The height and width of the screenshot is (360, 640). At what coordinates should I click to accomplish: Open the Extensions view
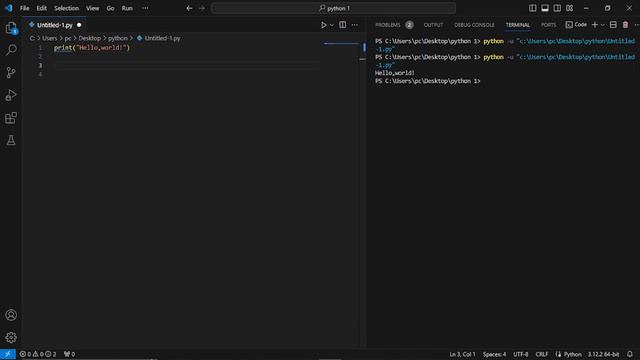(x=11, y=118)
